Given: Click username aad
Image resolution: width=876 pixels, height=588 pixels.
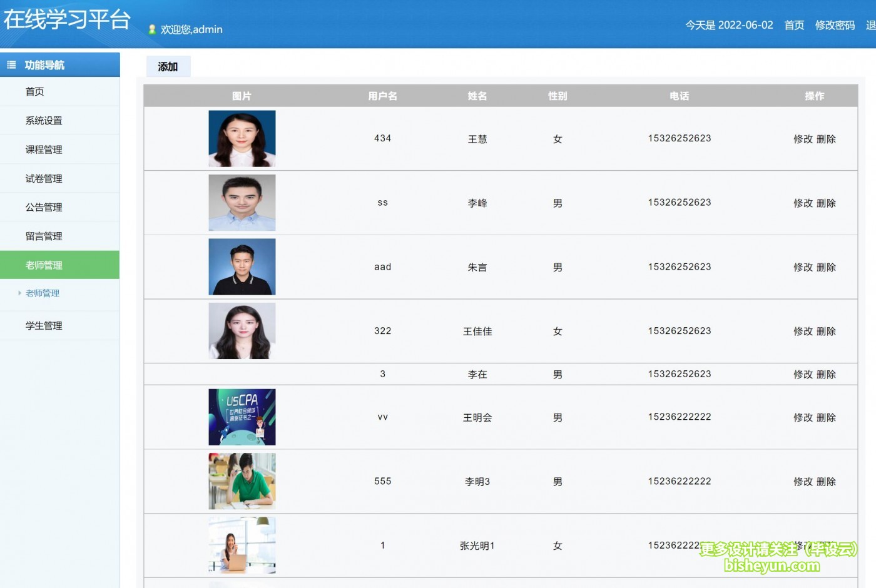Looking at the screenshot, I should click(x=382, y=267).
